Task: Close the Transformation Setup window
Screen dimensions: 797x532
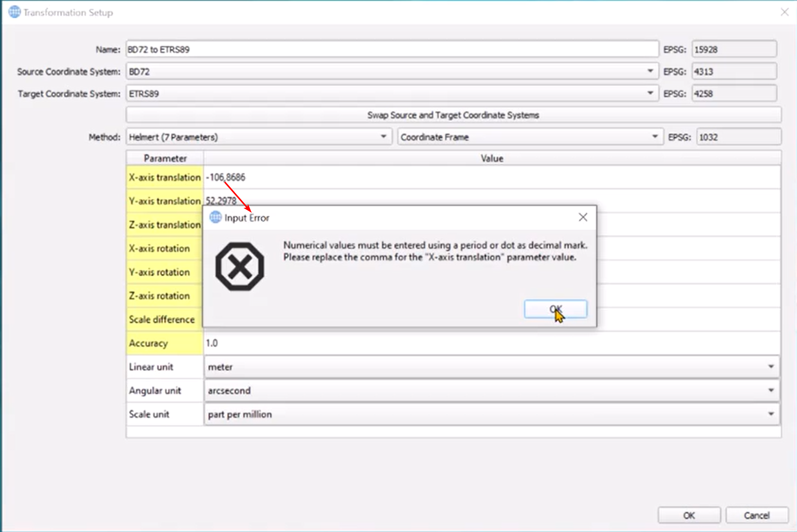Action: tap(784, 12)
